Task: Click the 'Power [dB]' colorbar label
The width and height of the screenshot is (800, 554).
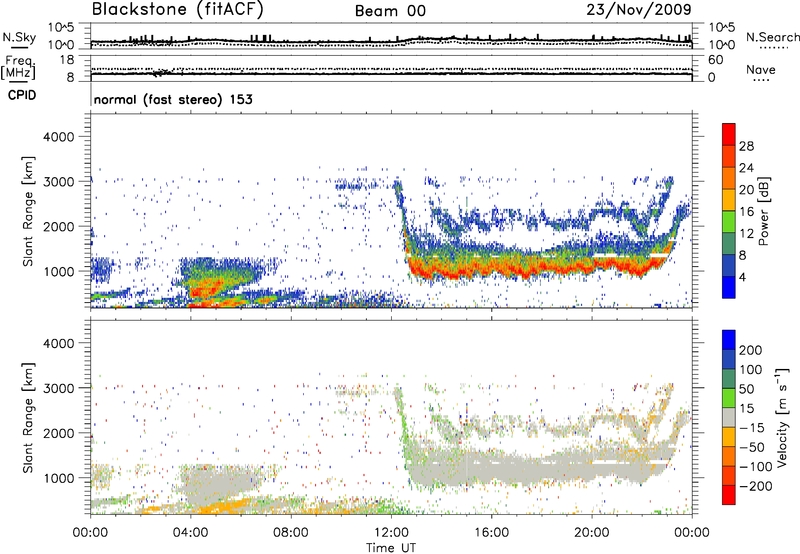Action: (x=764, y=211)
